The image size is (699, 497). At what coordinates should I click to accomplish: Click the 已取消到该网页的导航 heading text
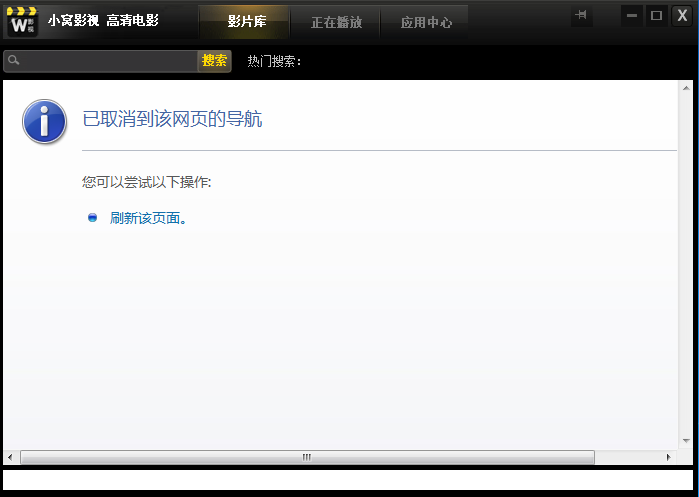pos(172,119)
